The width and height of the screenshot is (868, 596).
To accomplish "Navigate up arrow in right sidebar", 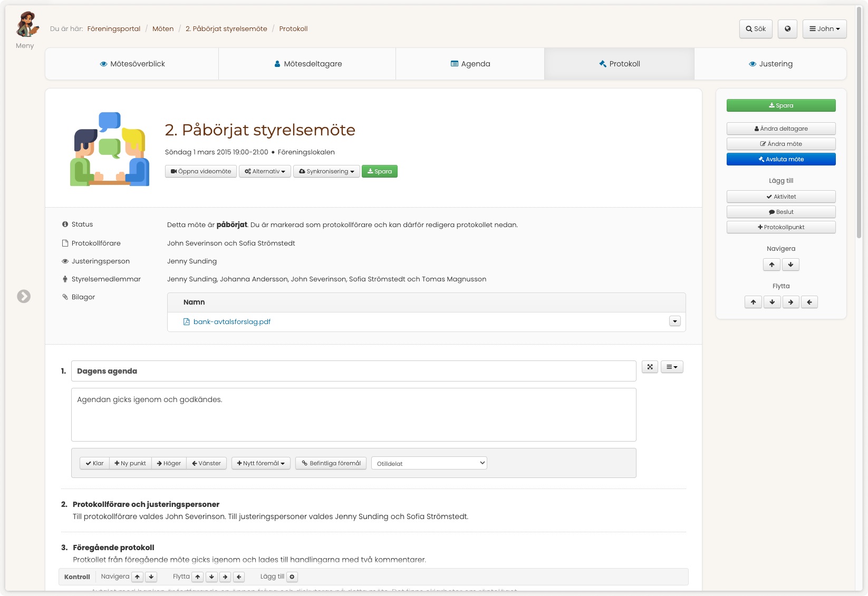I will [x=771, y=265].
